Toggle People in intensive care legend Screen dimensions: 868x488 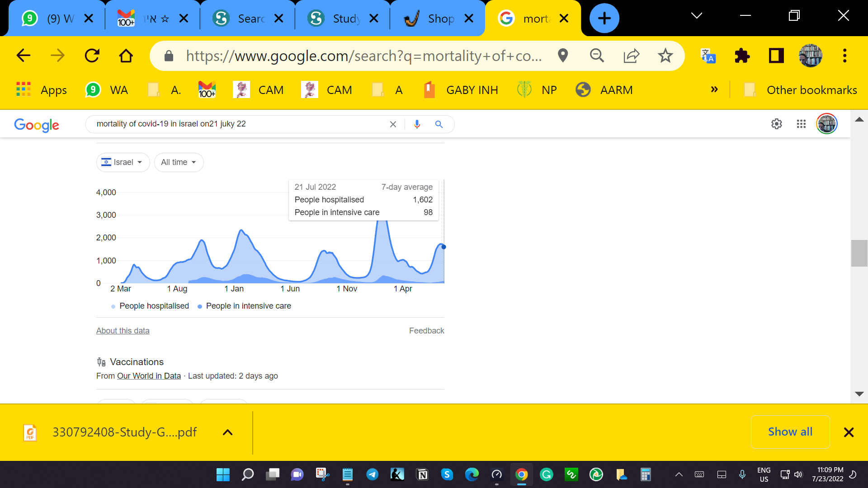[248, 306]
